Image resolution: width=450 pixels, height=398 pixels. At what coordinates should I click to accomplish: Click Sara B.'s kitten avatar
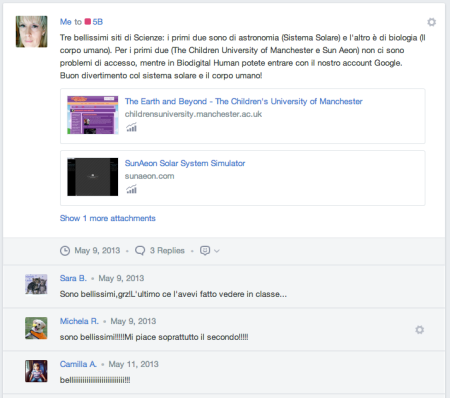coord(36,285)
